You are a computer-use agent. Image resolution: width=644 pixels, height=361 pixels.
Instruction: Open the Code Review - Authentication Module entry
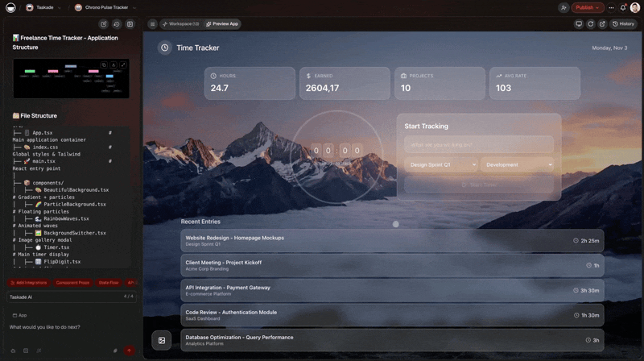(x=392, y=315)
